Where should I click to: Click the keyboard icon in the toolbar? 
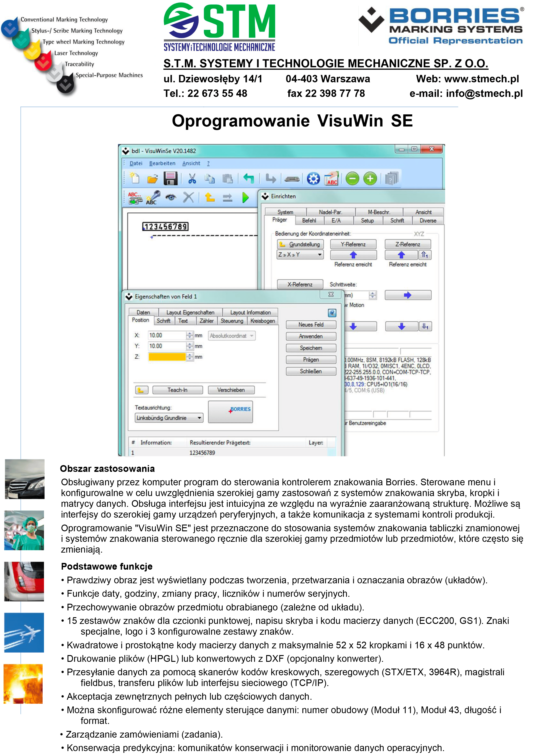coord(292,179)
